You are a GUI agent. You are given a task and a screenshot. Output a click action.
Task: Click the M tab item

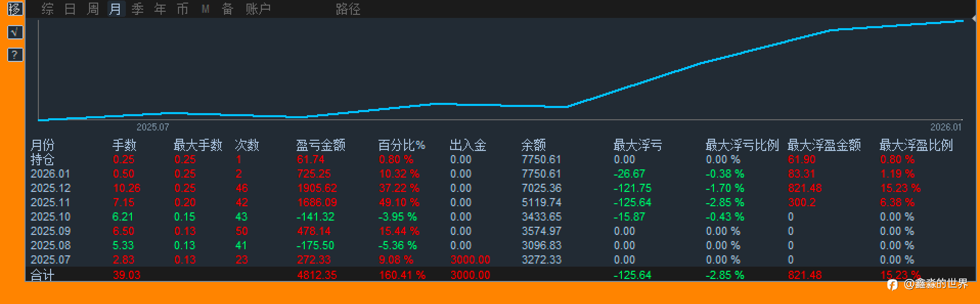coord(205,9)
